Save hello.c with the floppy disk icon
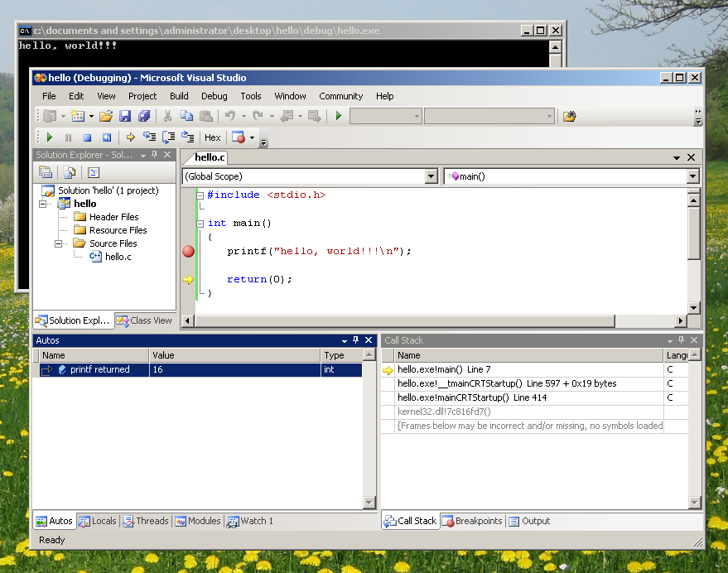 pos(125,116)
